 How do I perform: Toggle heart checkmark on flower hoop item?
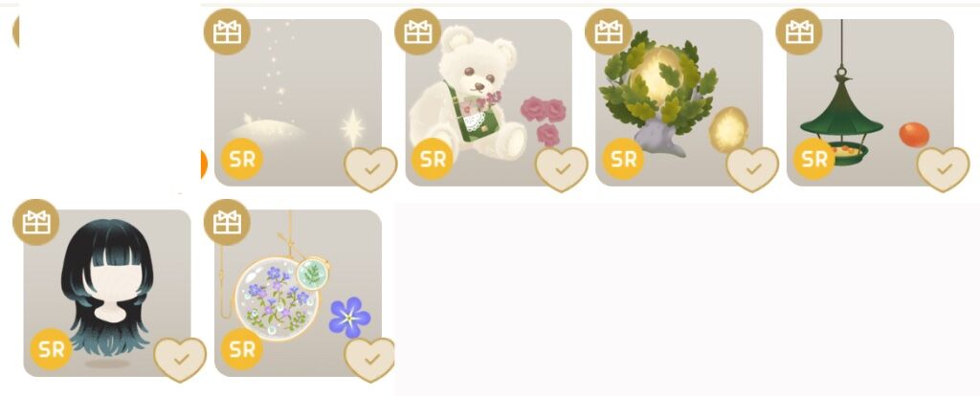tap(370, 360)
